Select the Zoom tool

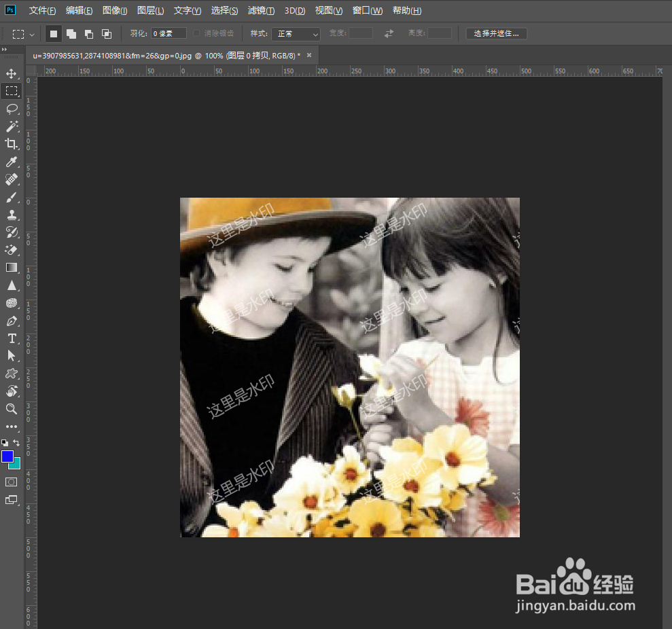coord(12,409)
